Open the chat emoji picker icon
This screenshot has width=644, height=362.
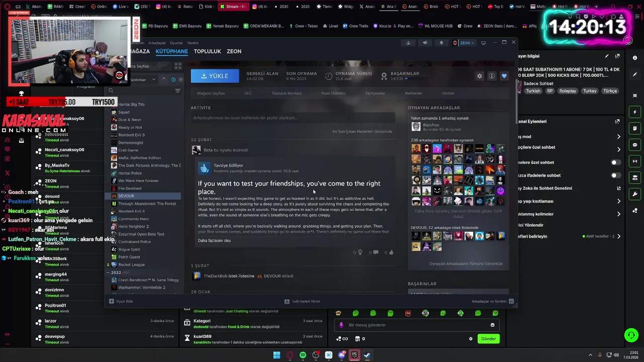point(493,325)
